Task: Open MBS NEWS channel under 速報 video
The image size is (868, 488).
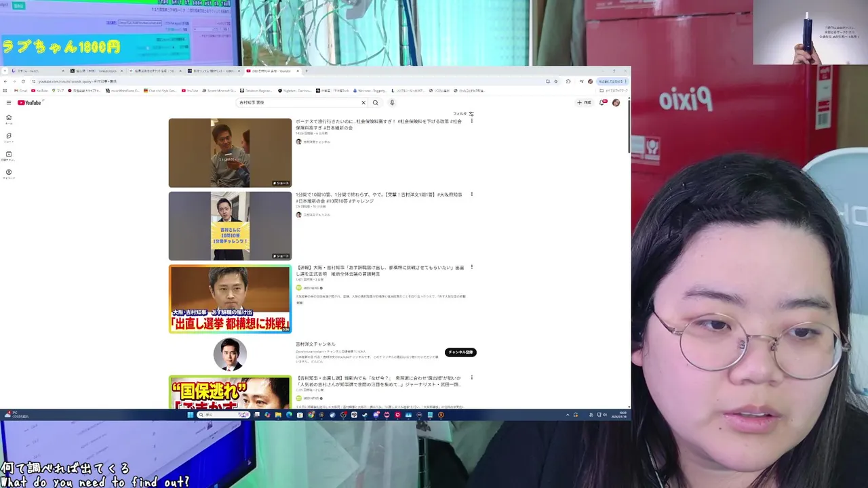Action: tap(312, 288)
